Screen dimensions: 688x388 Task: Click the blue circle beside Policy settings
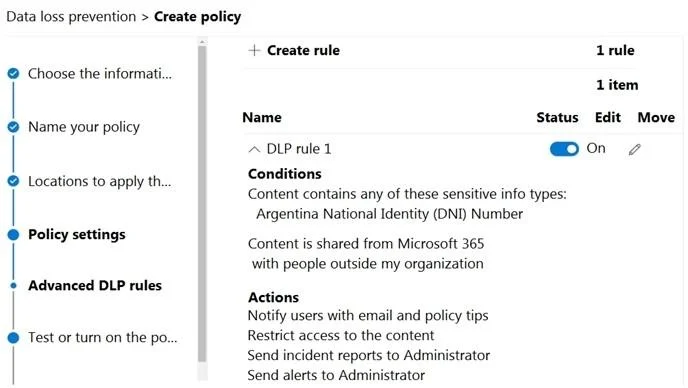[14, 234]
